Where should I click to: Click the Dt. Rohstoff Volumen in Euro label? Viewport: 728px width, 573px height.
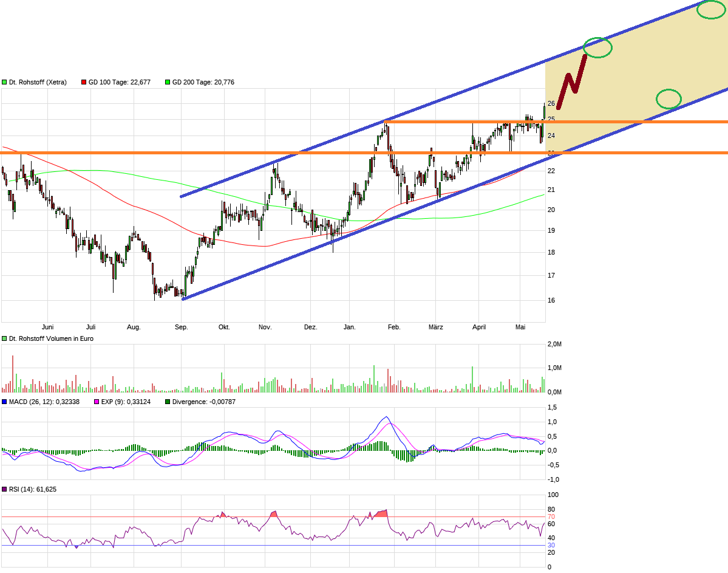point(51,339)
